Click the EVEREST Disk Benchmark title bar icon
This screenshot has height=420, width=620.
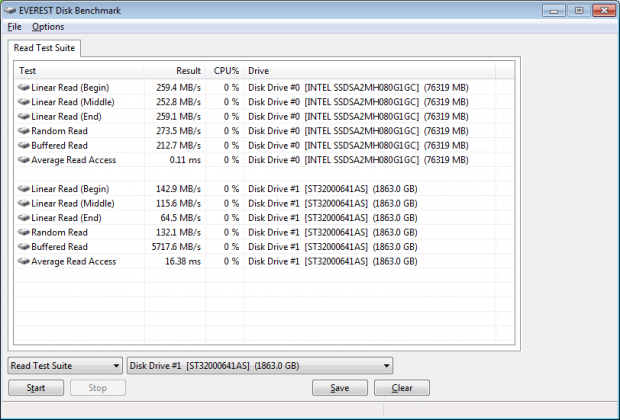(x=10, y=10)
